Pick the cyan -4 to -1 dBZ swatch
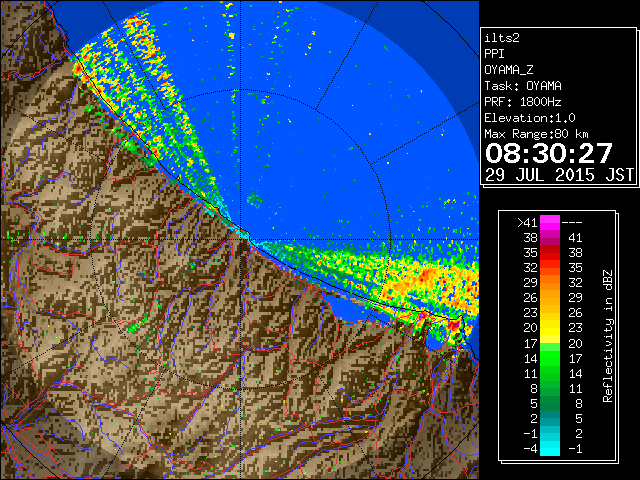Screen dimensions: 640x480 (x=550, y=448)
